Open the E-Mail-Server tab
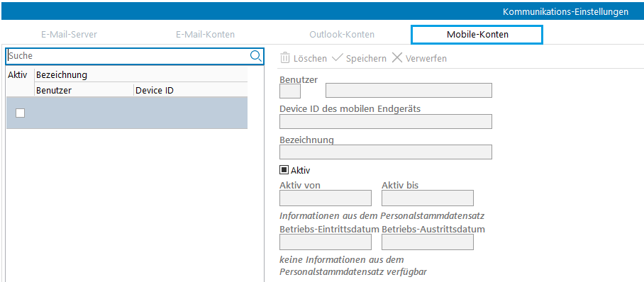644x282 pixels. (x=69, y=35)
